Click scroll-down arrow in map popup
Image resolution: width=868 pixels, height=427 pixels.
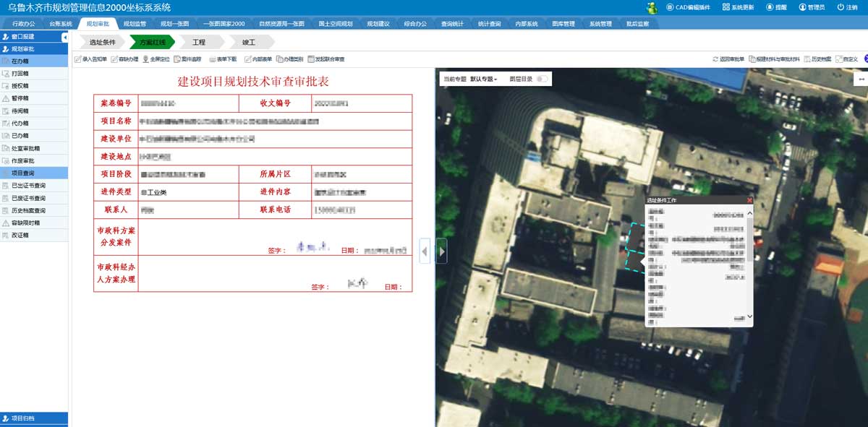(749, 316)
